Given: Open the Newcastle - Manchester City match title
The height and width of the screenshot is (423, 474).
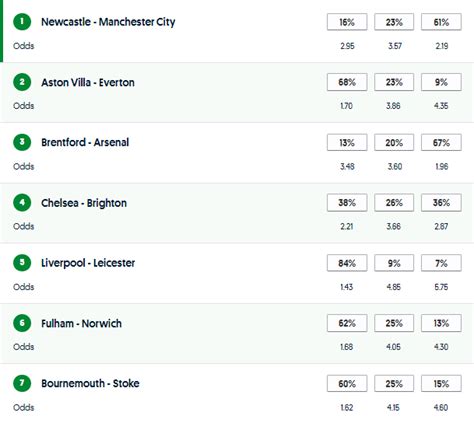Looking at the screenshot, I should (108, 22).
